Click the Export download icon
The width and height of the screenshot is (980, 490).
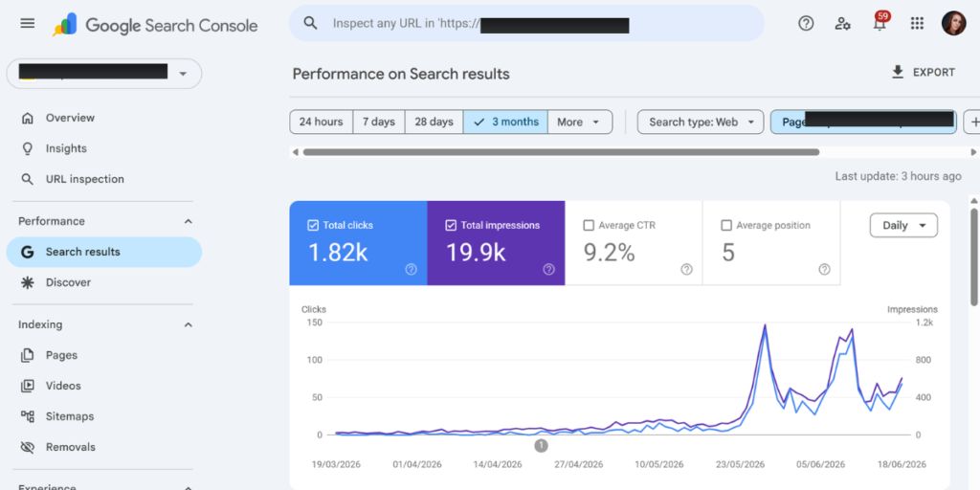point(898,73)
